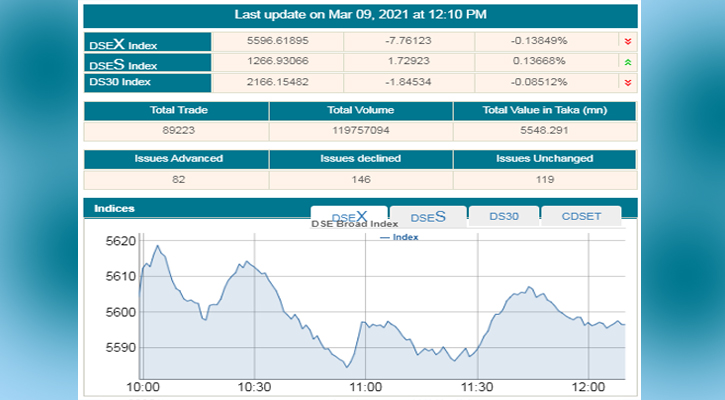Click the green up arrow in DSES row

tap(626, 62)
